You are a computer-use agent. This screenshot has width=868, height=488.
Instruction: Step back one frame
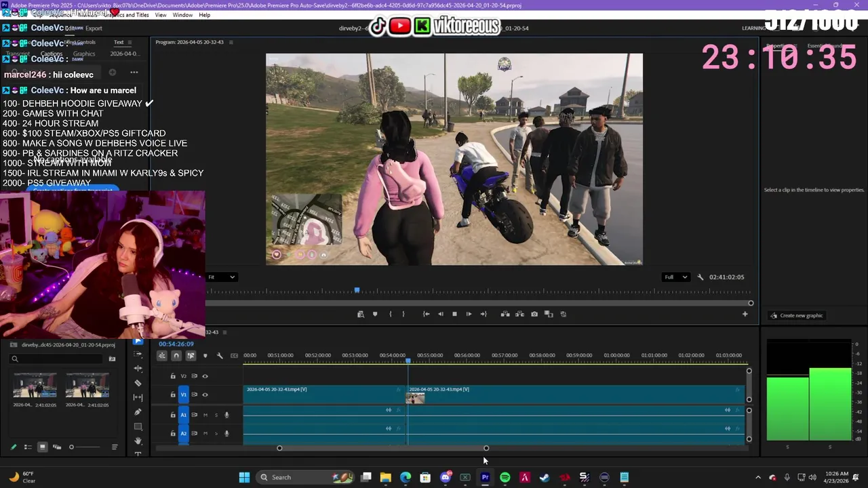(x=441, y=314)
